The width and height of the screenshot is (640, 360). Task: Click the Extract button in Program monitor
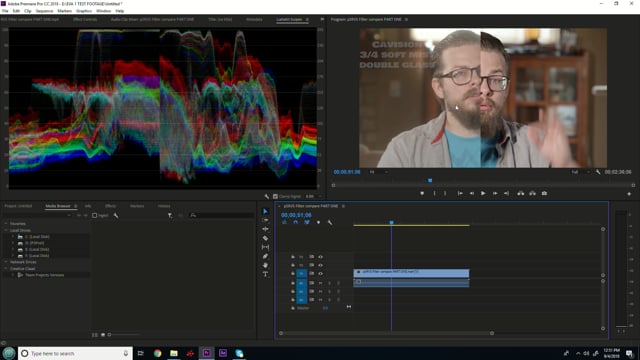tap(533, 193)
